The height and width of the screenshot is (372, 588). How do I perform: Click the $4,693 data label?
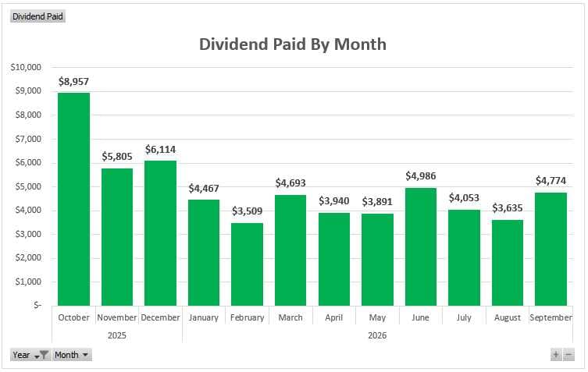pos(290,183)
